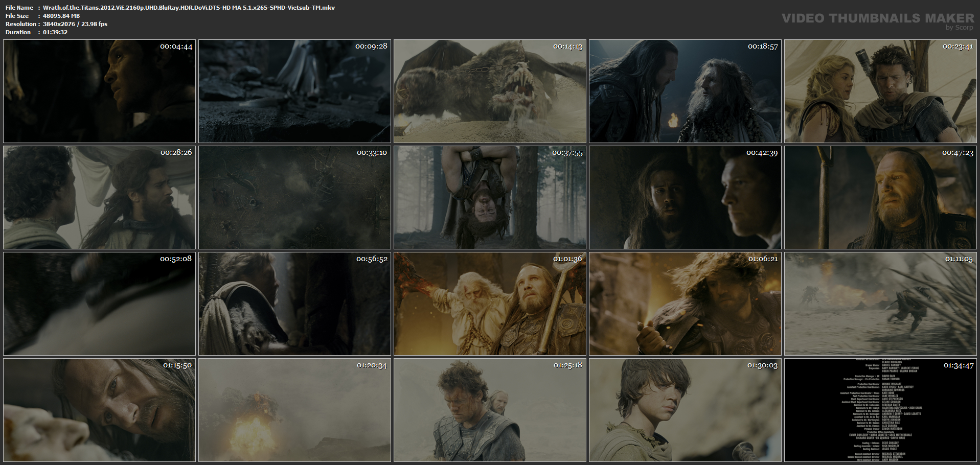The height and width of the screenshot is (465, 980).
Task: Click the File Size label
Action: 17,16
